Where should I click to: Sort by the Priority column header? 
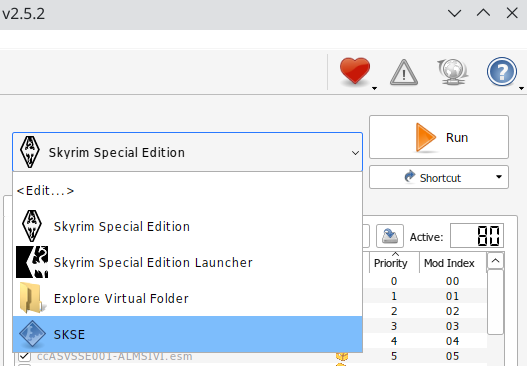pyautogui.click(x=391, y=263)
